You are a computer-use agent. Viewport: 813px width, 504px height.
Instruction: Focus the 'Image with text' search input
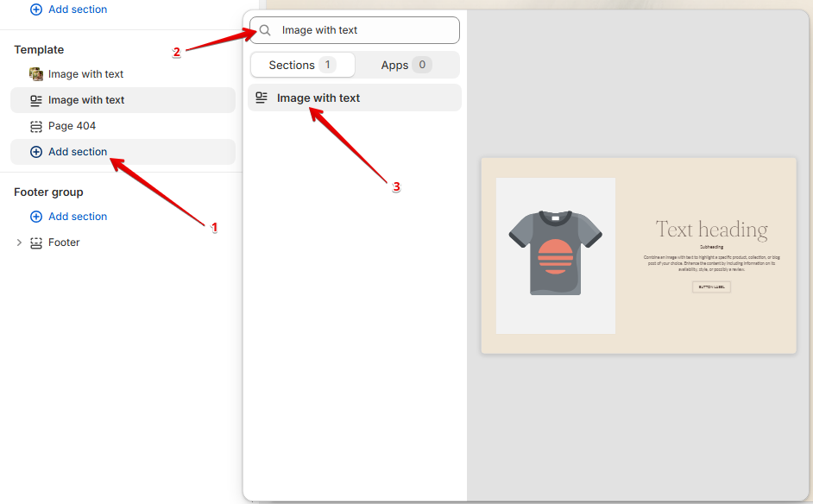tap(355, 30)
